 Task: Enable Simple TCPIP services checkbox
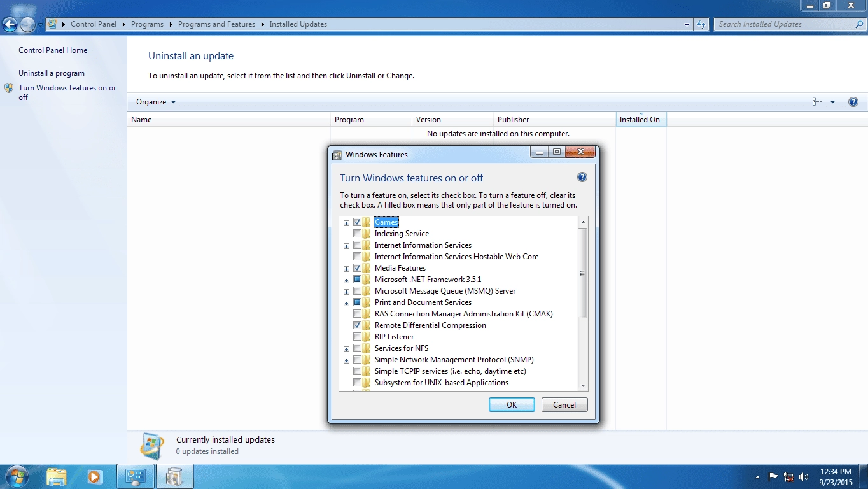pos(357,371)
